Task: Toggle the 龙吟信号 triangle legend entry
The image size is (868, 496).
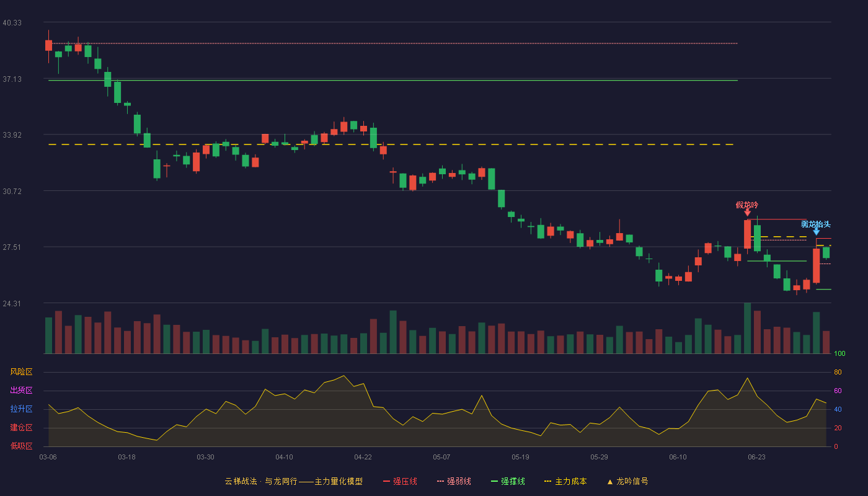Action: 627,481
